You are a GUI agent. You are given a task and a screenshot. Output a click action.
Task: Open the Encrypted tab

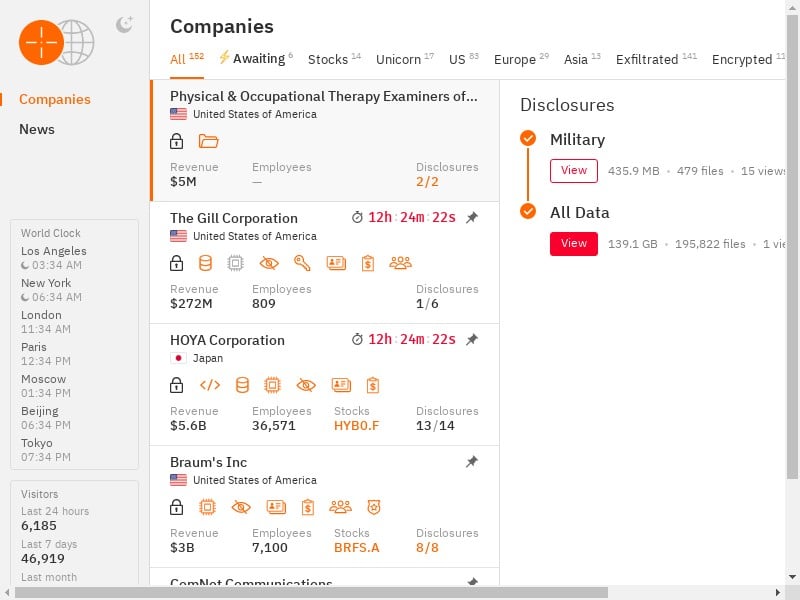tap(748, 59)
